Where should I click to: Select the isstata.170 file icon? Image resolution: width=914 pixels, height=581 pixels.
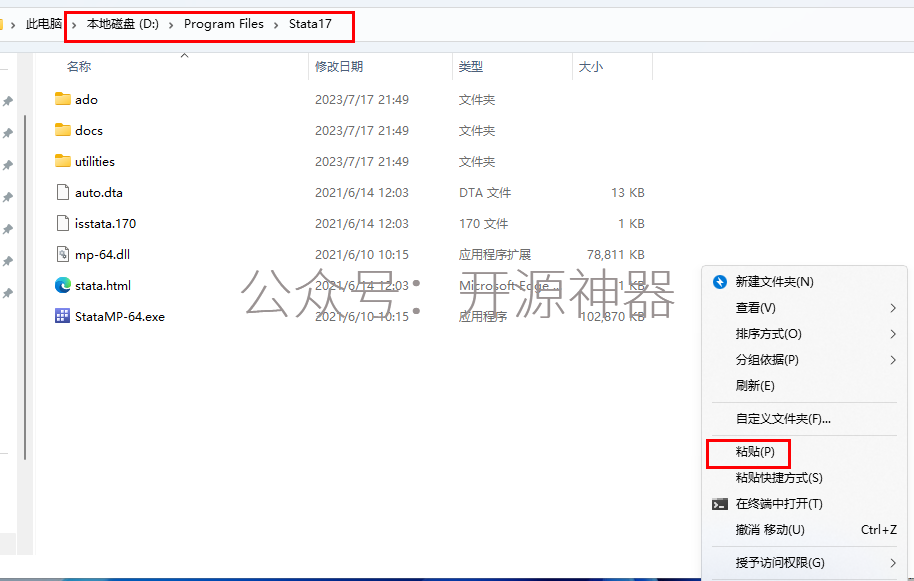[62, 223]
